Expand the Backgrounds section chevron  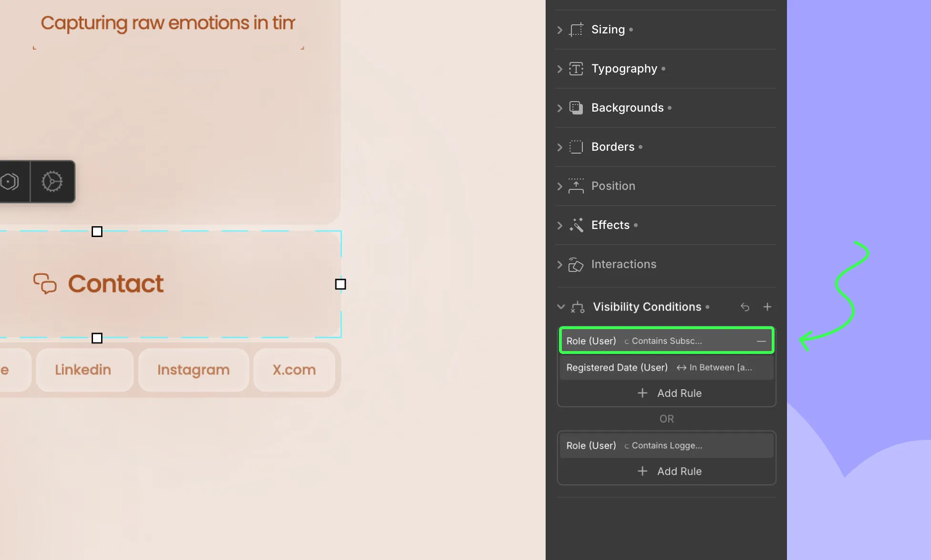pos(560,108)
